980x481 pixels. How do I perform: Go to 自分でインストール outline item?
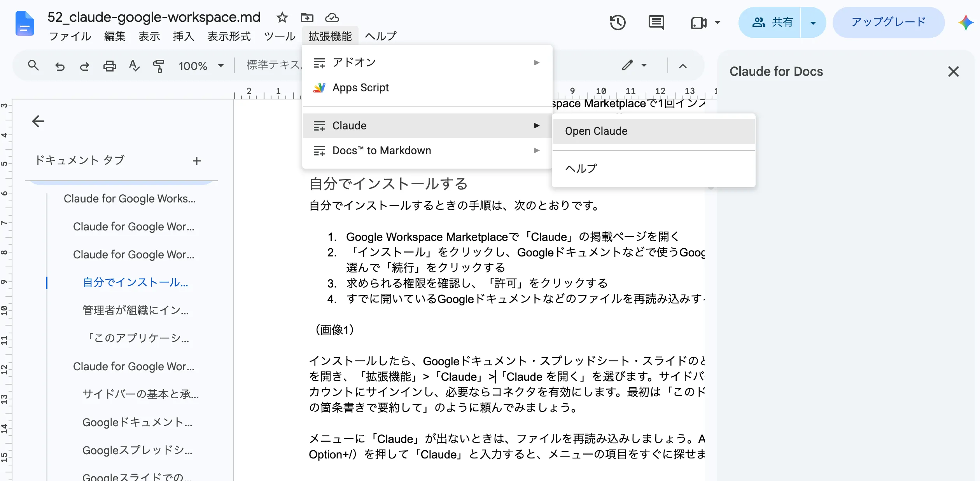(135, 282)
